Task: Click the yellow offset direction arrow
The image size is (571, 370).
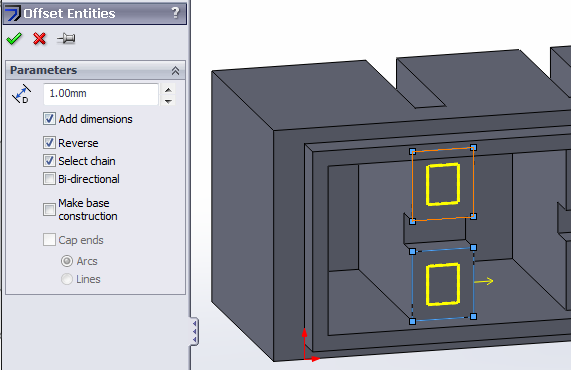Action: (x=484, y=281)
